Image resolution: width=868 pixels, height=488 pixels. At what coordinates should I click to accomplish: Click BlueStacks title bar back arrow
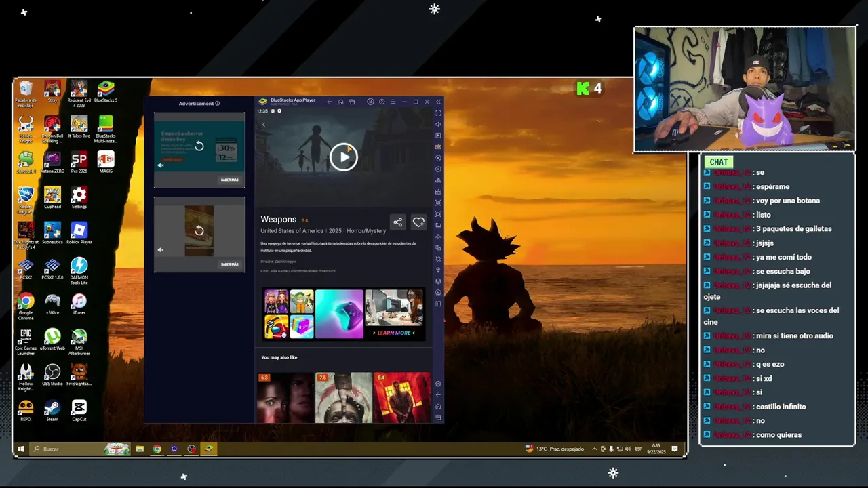(x=330, y=102)
